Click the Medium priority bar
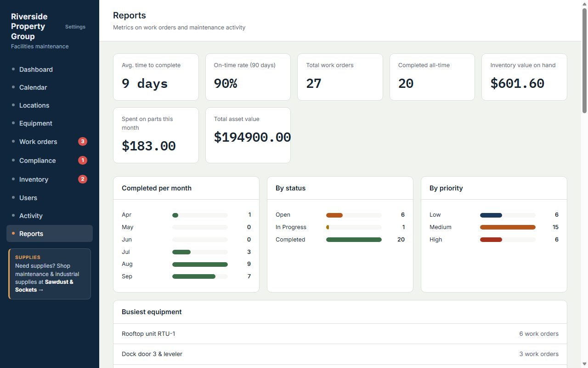 (x=508, y=227)
